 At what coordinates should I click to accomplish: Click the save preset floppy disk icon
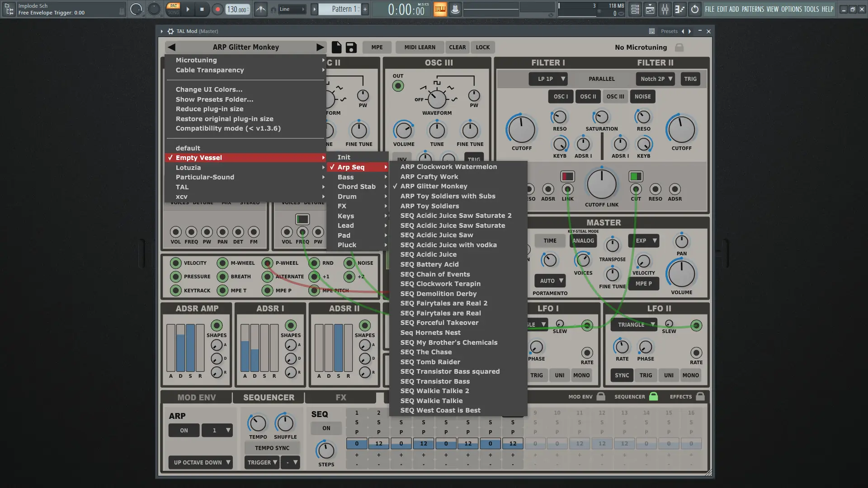351,47
